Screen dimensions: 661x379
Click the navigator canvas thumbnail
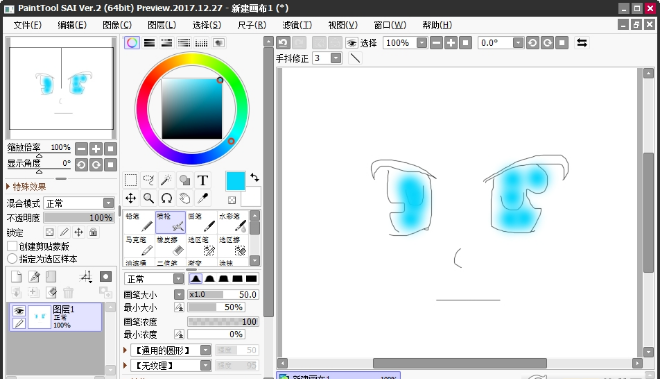[62, 88]
